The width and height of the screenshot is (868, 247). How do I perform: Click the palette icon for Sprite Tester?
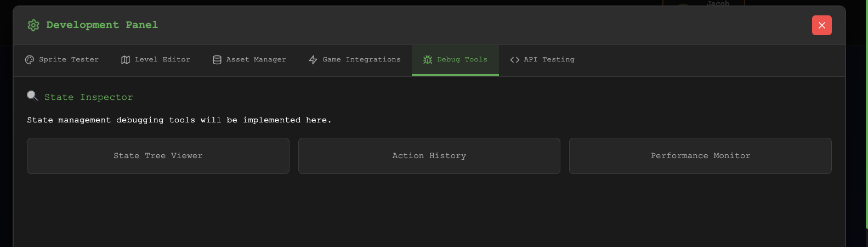pyautogui.click(x=30, y=60)
